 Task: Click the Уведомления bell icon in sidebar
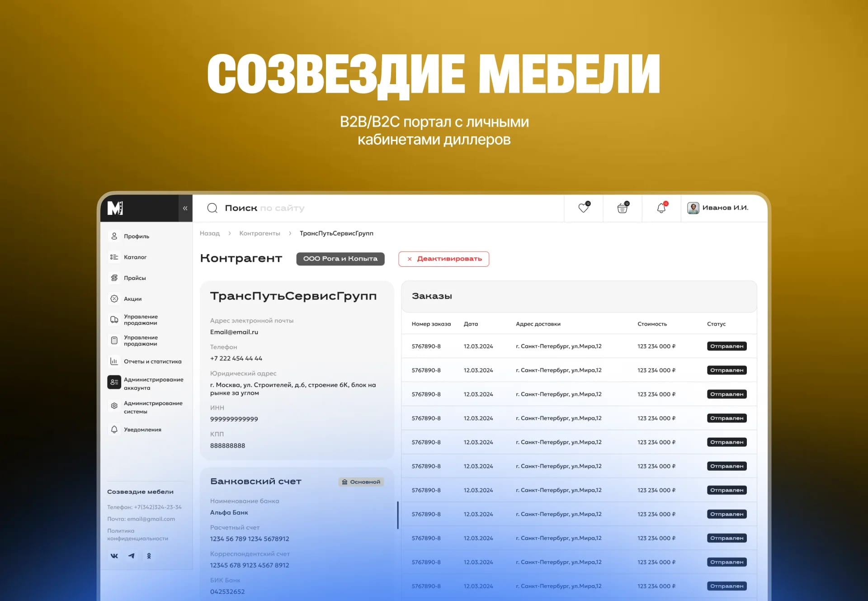114,429
